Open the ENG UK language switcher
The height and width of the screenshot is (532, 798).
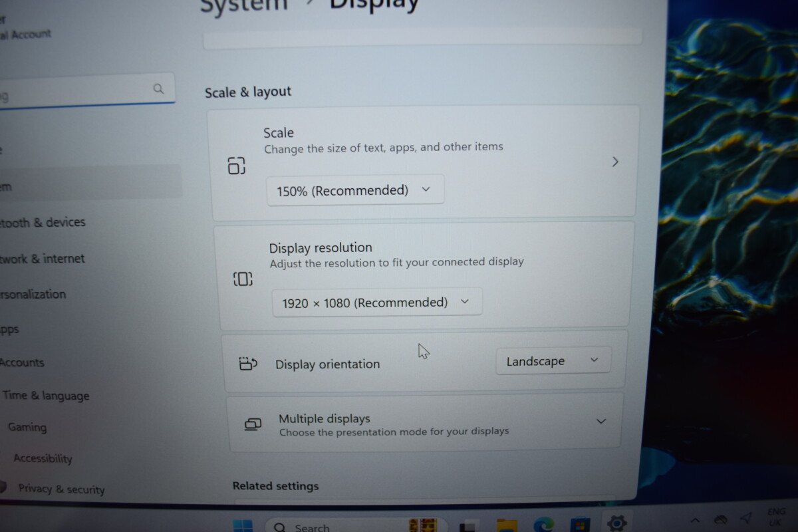coord(776,517)
